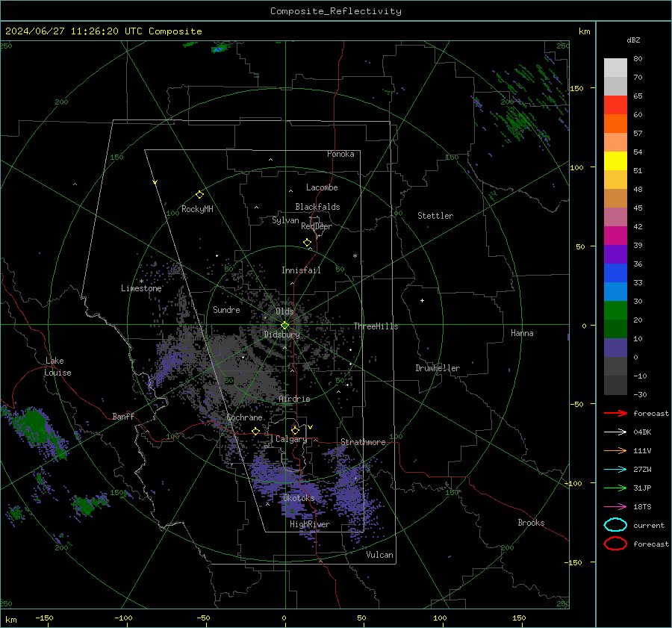Viewport: 672px width, 628px height.
Task: Select the orange 111V arrow legend icon
Action: click(x=615, y=450)
